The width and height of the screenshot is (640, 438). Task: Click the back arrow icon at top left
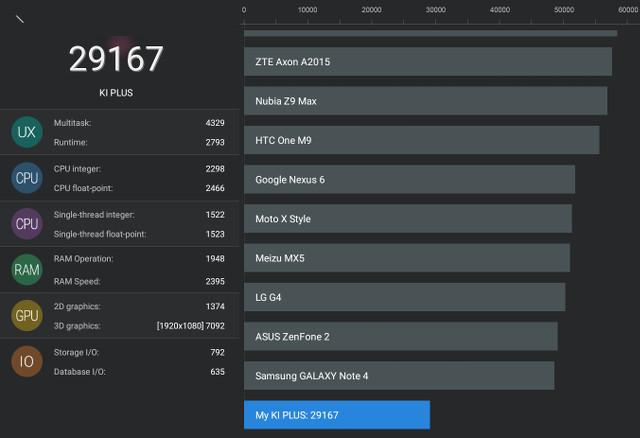pyautogui.click(x=20, y=19)
